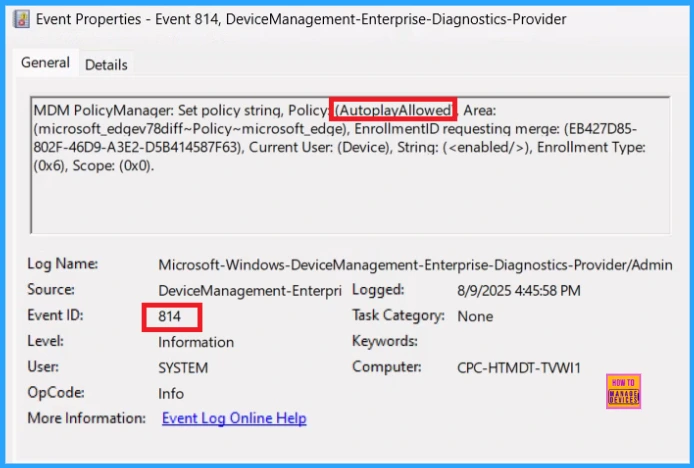694x468 pixels.
Task: Click the Source value DeviceManagement-Enterpri
Action: tap(250, 290)
